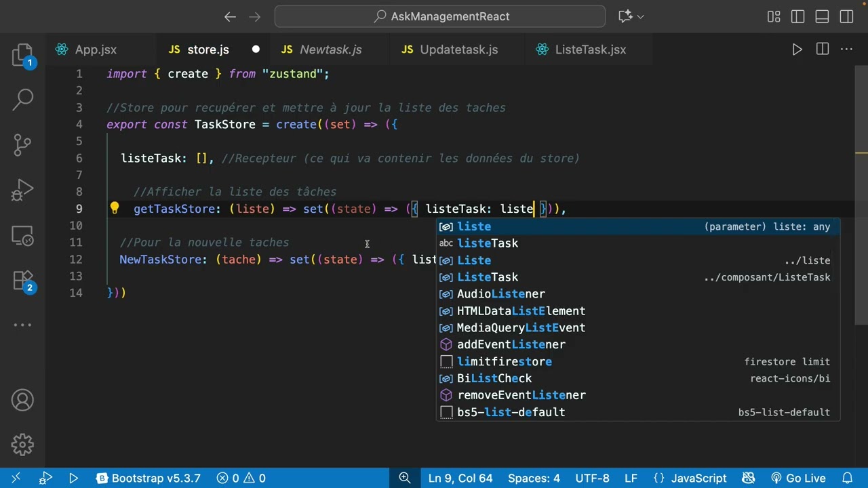Go forward with the right arrow
The image size is (868, 488).
255,16
